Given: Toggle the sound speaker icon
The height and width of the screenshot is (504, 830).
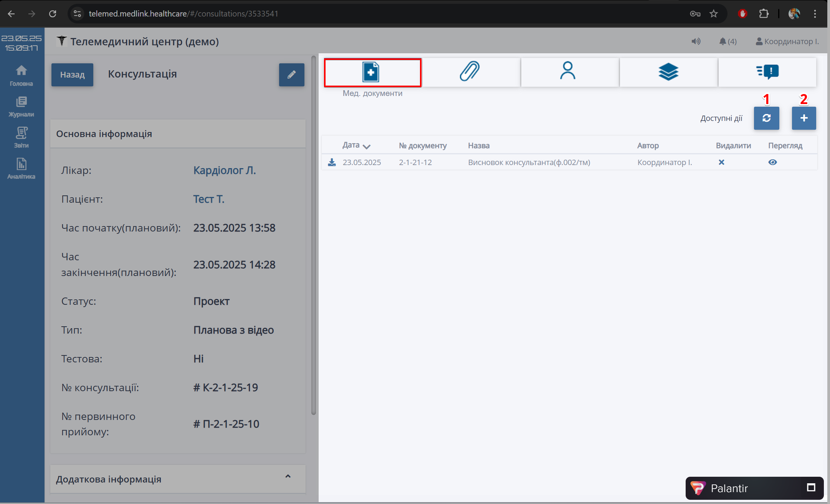Looking at the screenshot, I should [x=696, y=41].
